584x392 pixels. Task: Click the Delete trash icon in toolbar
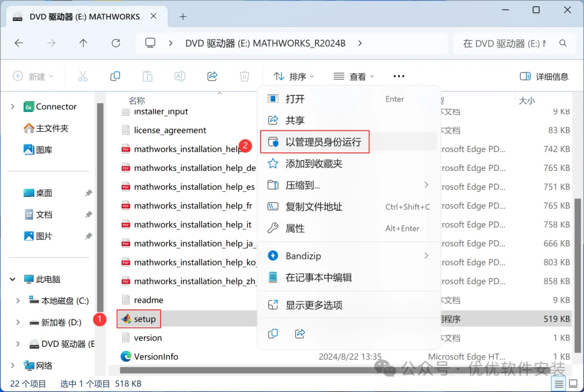(x=245, y=76)
